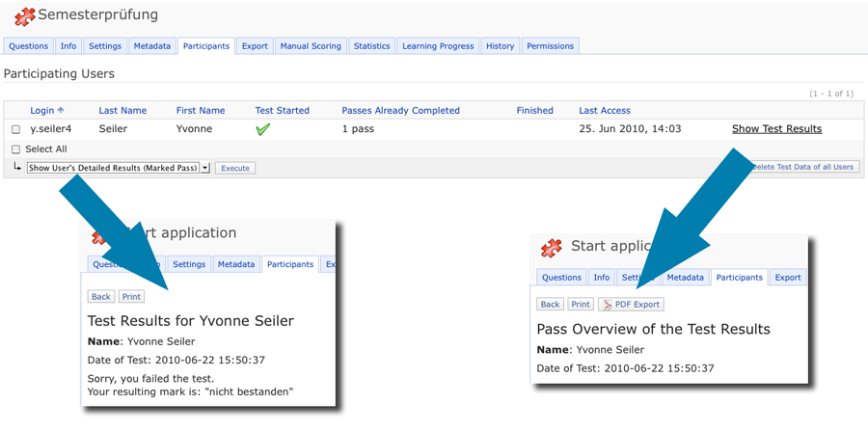The height and width of the screenshot is (431, 868).
Task: Click the Semesterprüfung puzzle piece icon
Action: [24, 16]
